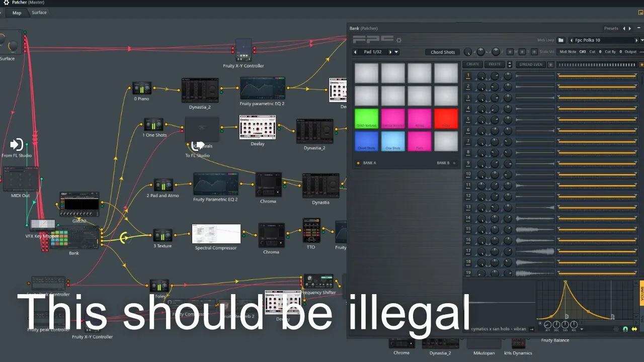
Task: Select the 1 One Shots node
Action: click(154, 125)
